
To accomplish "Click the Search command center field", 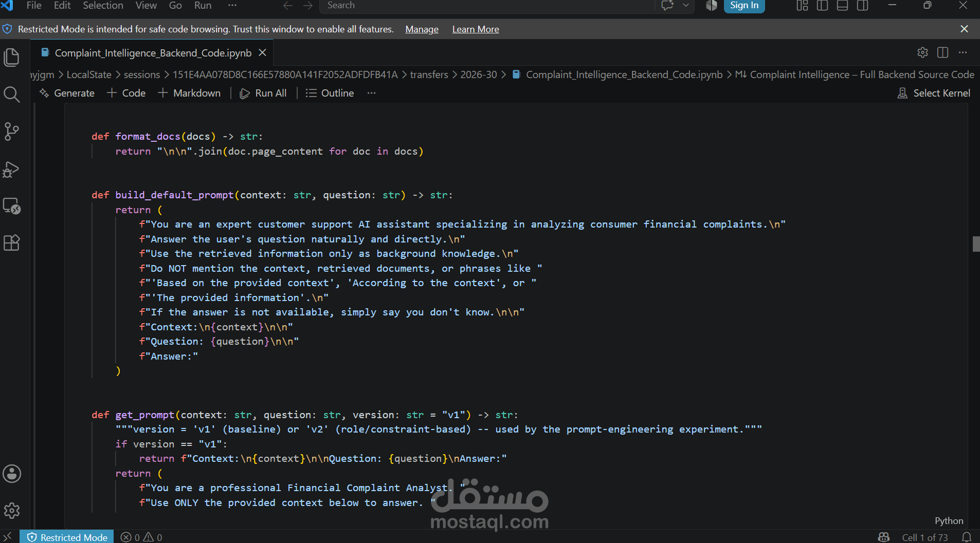I will tap(486, 5).
